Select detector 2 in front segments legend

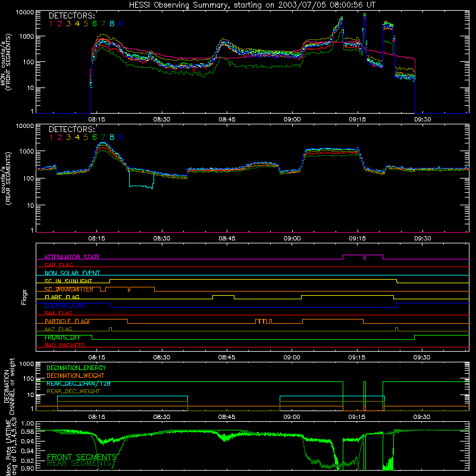click(x=60, y=24)
